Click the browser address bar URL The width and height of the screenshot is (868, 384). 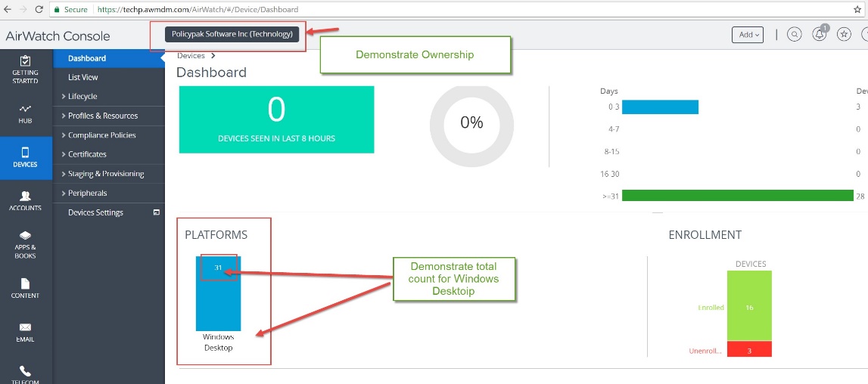click(197, 10)
